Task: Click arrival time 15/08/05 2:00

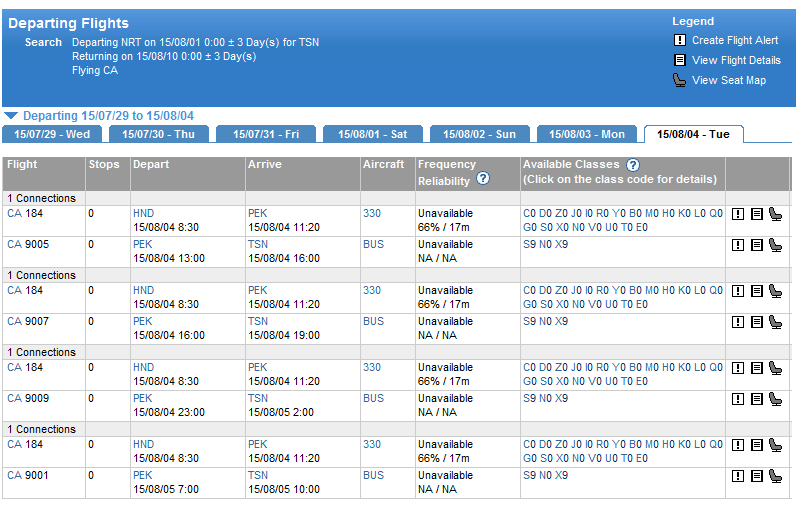Action: (x=281, y=412)
